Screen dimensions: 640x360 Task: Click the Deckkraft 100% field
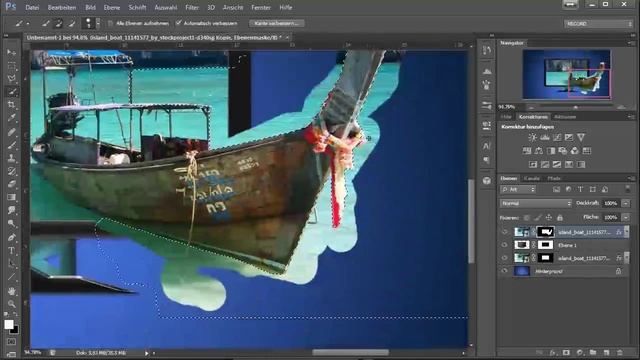coord(610,203)
